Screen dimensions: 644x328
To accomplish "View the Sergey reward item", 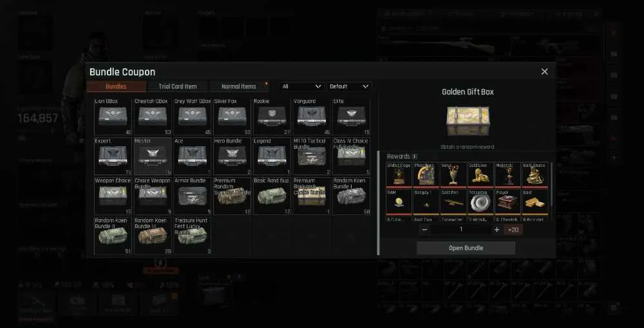I will click(x=426, y=202).
